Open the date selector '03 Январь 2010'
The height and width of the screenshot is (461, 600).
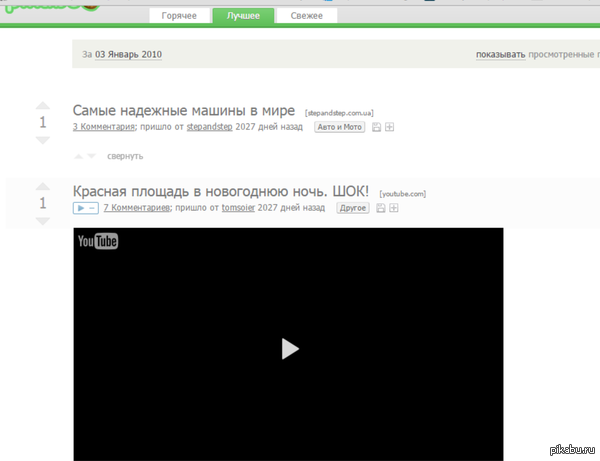(x=128, y=55)
